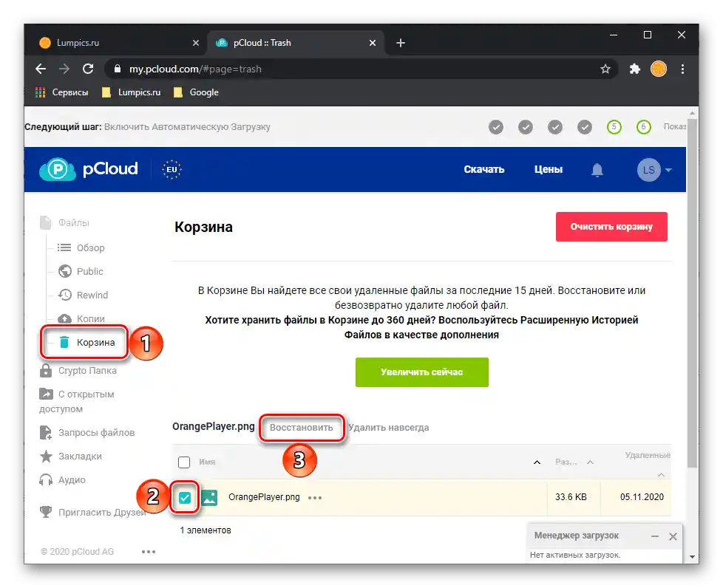Screen dimensions: 723x588
Task: Open Public folder in sidebar
Action: click(81, 271)
